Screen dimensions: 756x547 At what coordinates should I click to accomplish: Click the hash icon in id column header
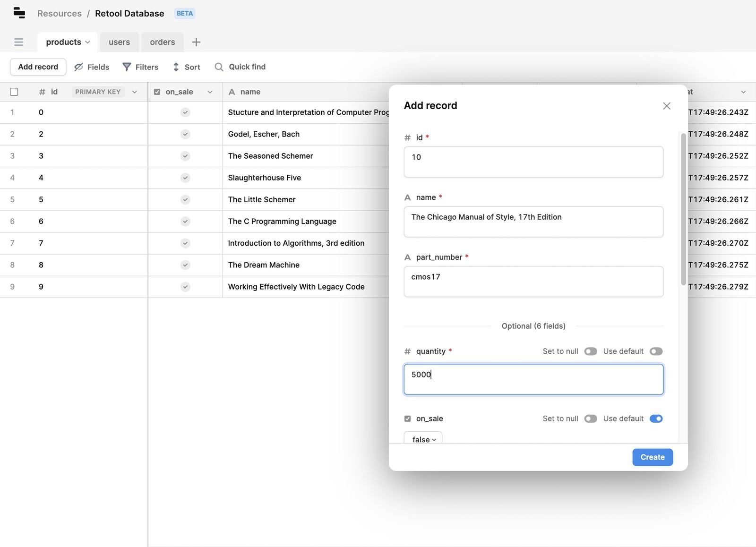(x=42, y=92)
